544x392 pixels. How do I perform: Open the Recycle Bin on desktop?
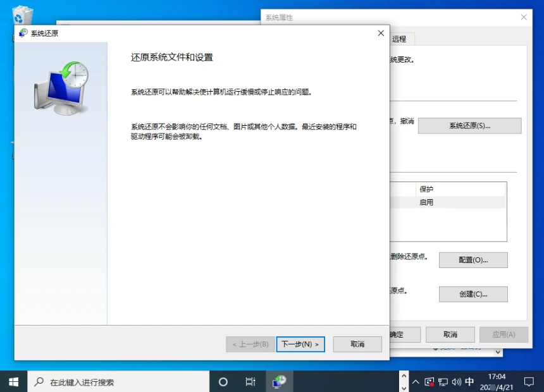pyautogui.click(x=22, y=15)
